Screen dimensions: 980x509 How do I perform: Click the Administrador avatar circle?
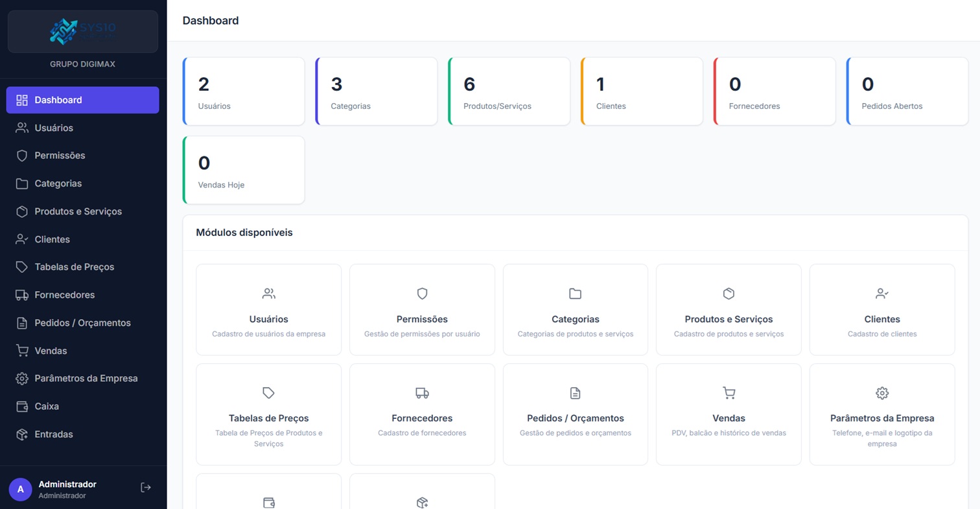click(x=20, y=490)
